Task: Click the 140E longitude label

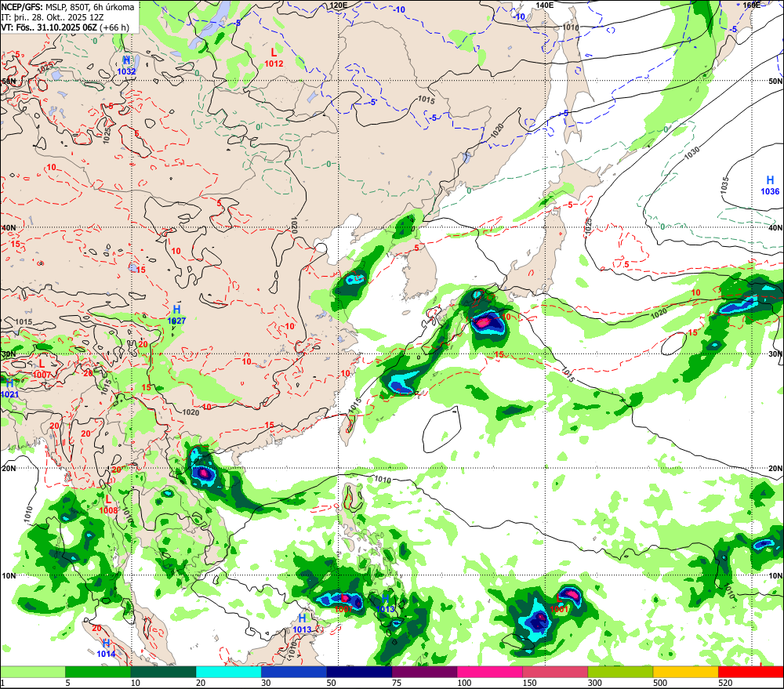Action: point(545,5)
